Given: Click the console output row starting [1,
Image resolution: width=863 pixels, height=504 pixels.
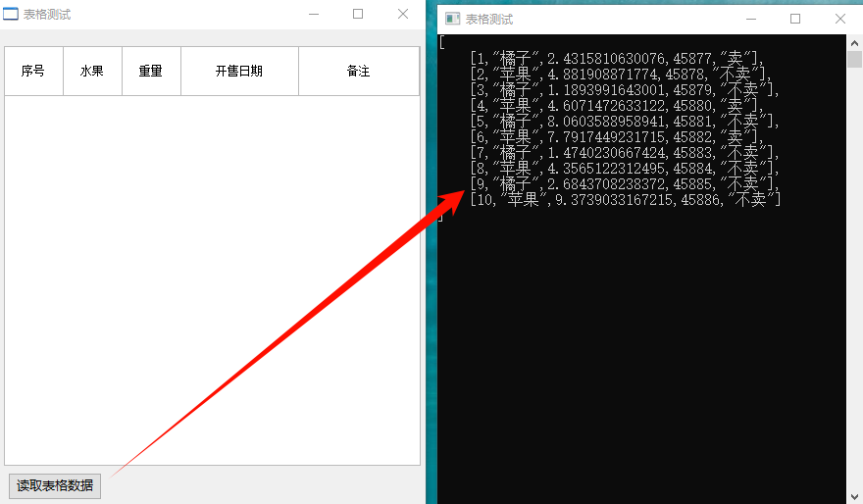Looking at the screenshot, I should (617, 58).
